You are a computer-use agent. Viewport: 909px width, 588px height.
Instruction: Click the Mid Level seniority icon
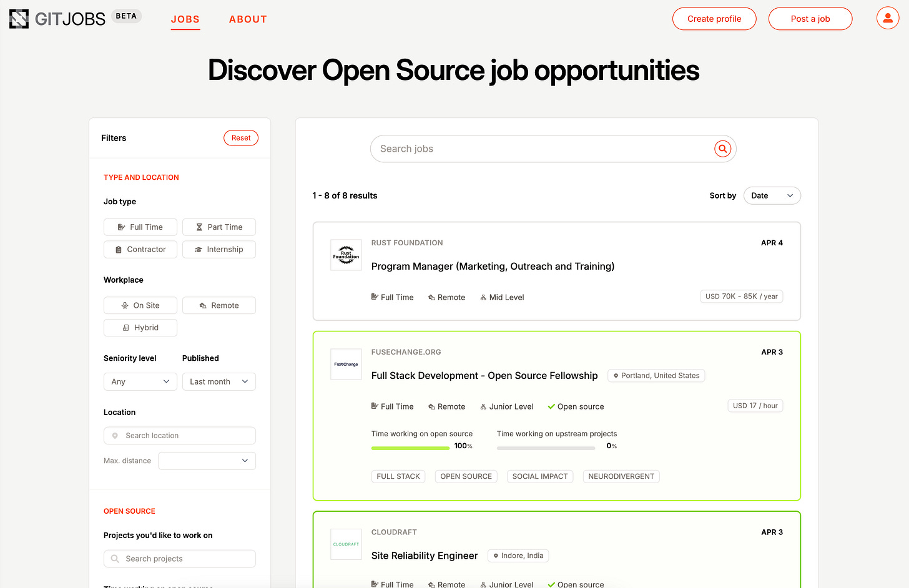point(483,298)
